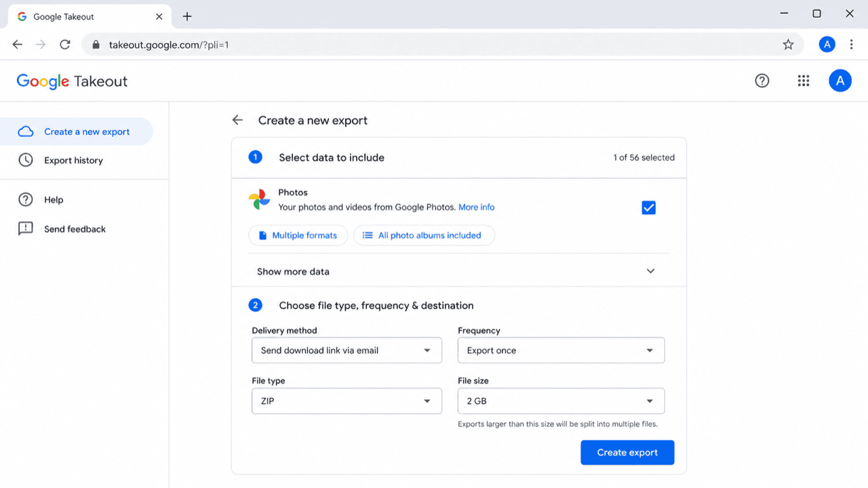The width and height of the screenshot is (868, 488).
Task: Open the Frequency dropdown
Action: click(x=561, y=350)
